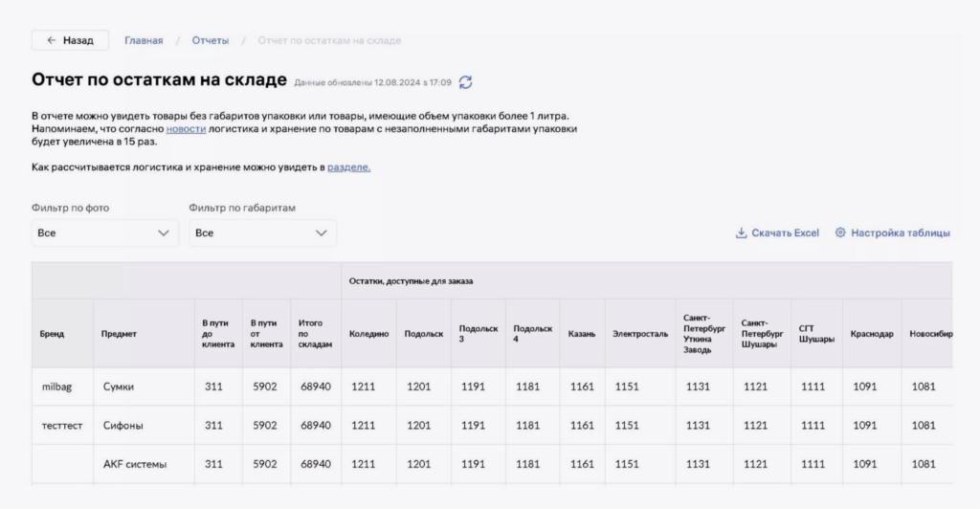The image size is (980, 509).
Task: Click the download icon beside Скачать Excel
Action: click(742, 232)
